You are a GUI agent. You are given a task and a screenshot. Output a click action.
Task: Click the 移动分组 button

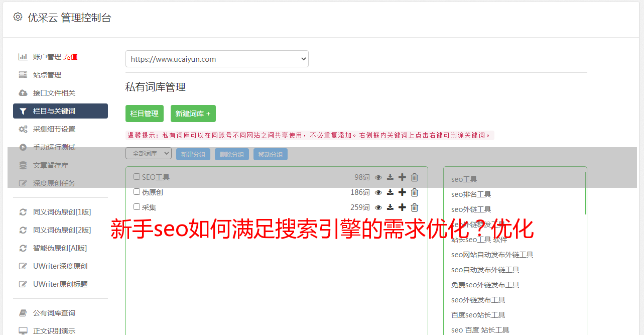271,154
